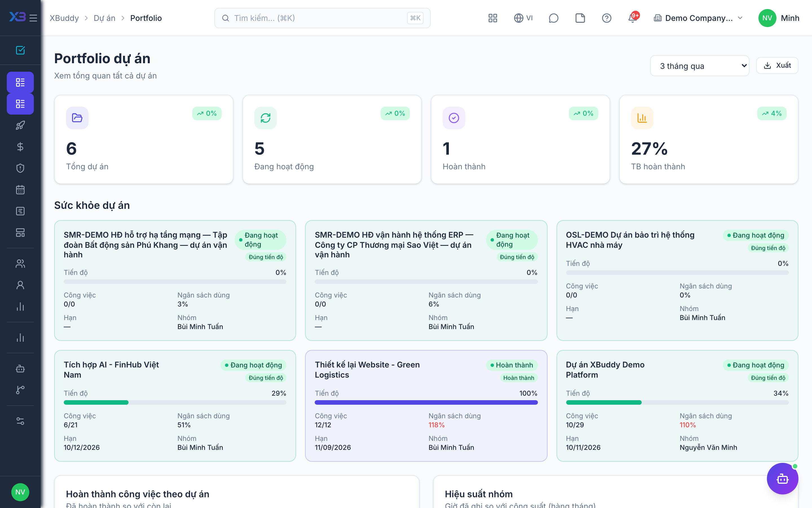Open the notes page icon in header
The image size is (812, 508).
[x=580, y=18]
